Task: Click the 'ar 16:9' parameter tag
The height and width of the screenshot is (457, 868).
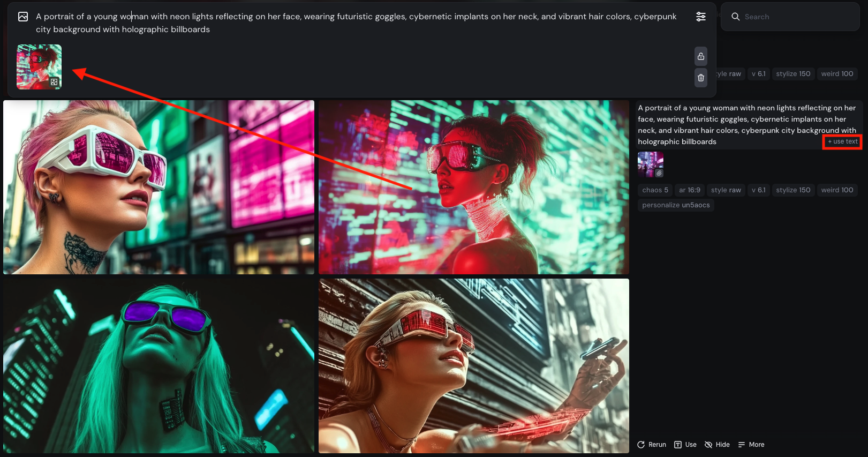Action: tap(690, 190)
